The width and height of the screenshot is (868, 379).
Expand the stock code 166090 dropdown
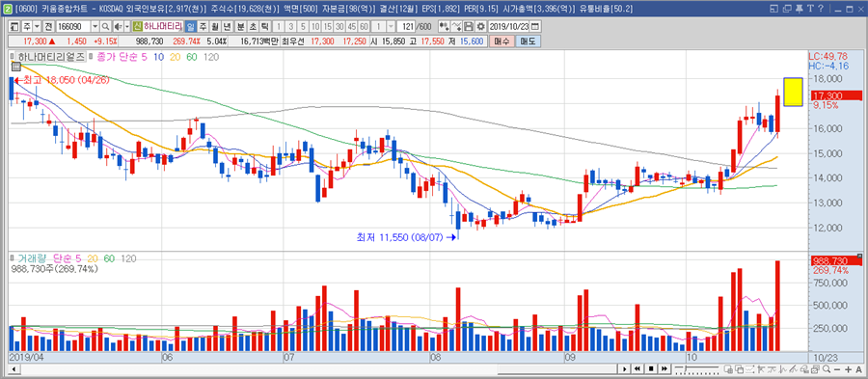(95, 27)
